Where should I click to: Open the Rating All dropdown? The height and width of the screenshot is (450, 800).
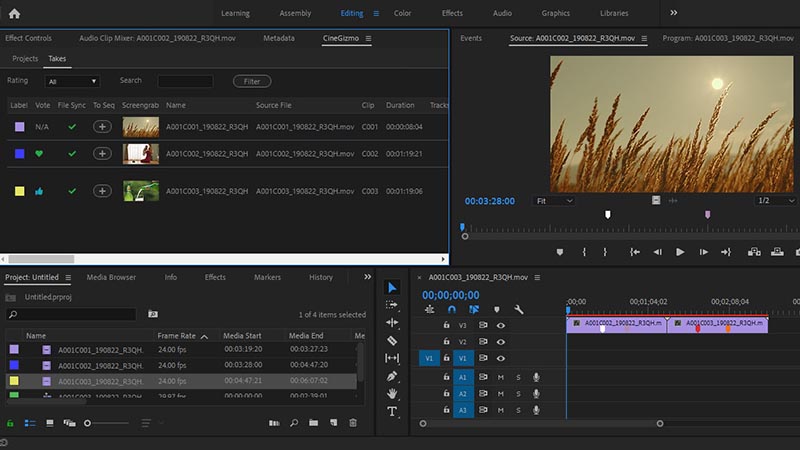tap(72, 82)
